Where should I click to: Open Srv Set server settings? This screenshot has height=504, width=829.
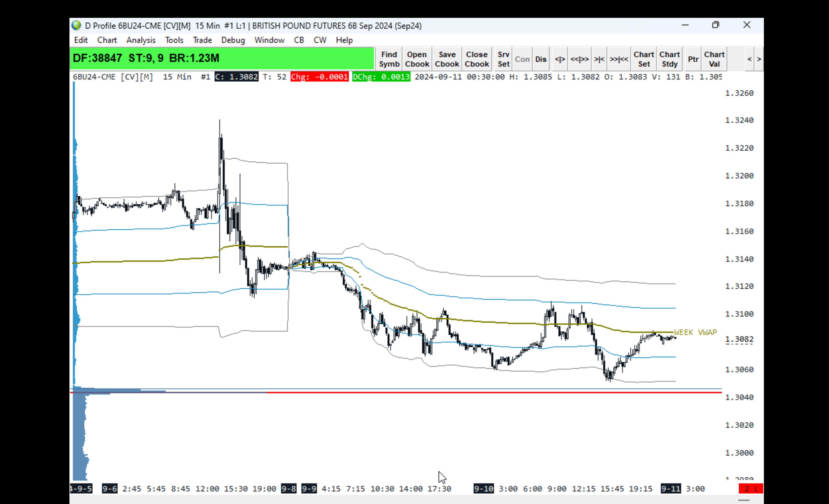[503, 59]
